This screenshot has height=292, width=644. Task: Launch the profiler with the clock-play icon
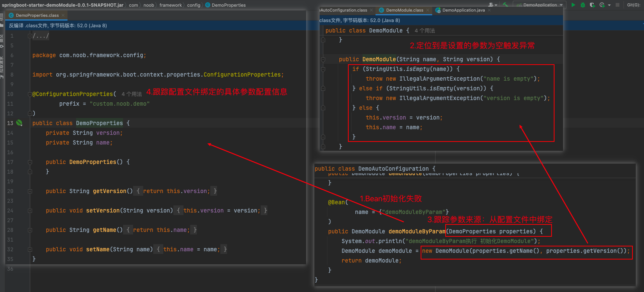click(602, 5)
